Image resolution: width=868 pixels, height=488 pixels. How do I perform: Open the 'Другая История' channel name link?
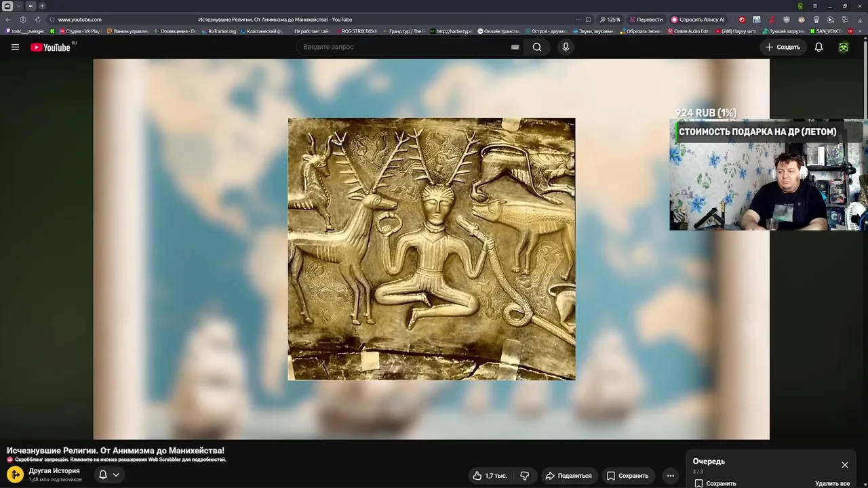pyautogui.click(x=54, y=471)
